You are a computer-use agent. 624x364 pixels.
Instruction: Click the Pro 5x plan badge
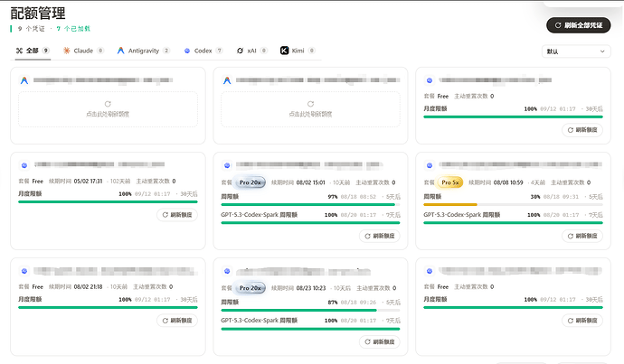(x=450, y=182)
